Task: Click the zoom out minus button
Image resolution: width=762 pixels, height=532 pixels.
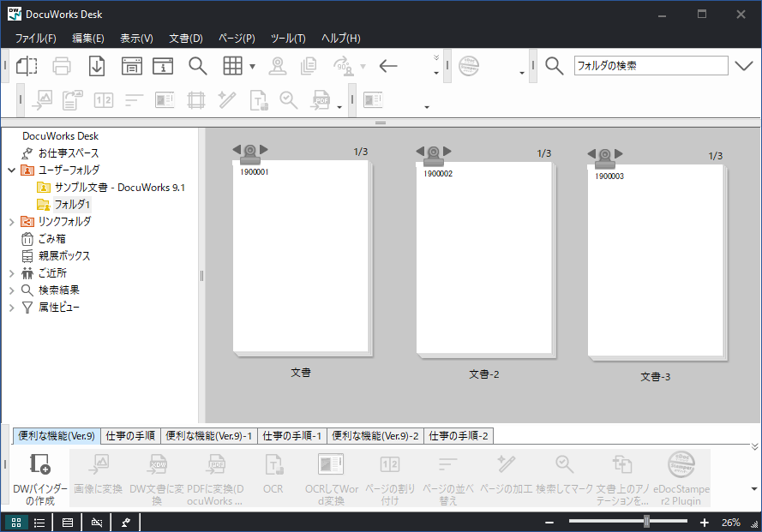Action: [x=549, y=523]
